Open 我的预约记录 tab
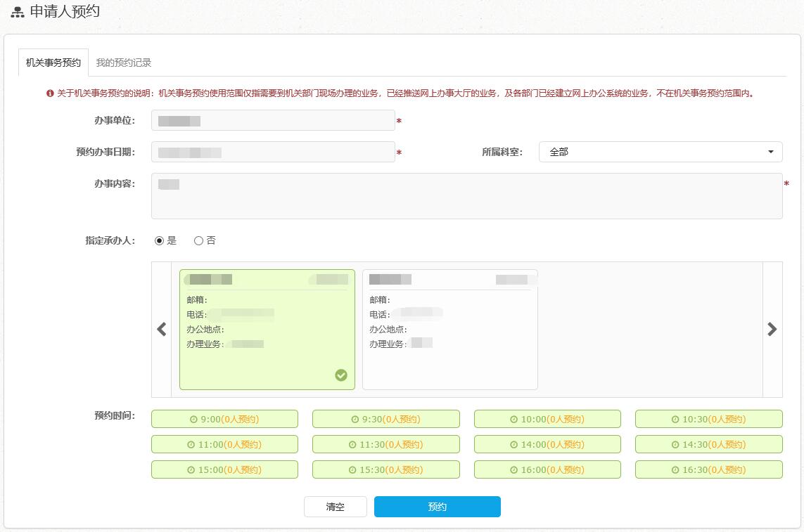This screenshot has height=532, width=804. click(124, 63)
